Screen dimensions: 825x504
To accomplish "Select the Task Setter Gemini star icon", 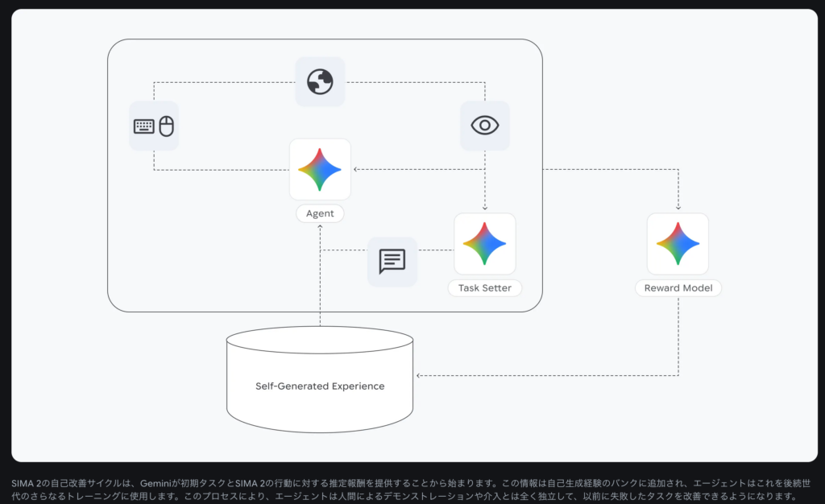I will (x=484, y=243).
